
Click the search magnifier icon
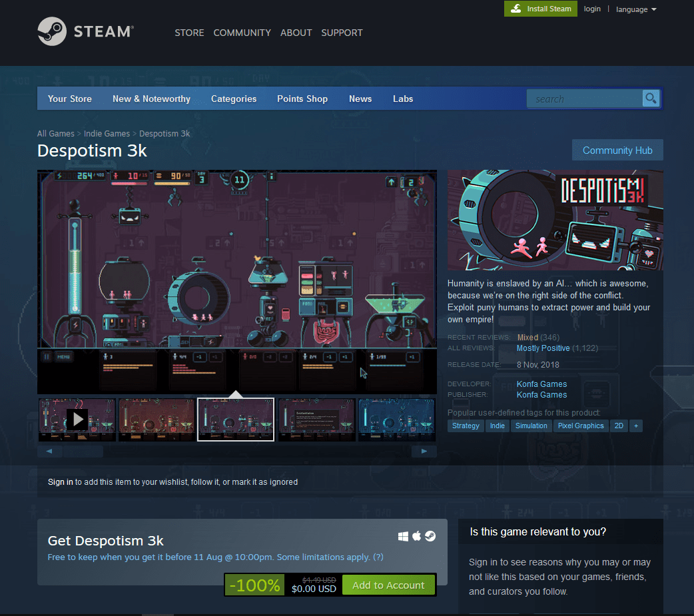coord(651,99)
